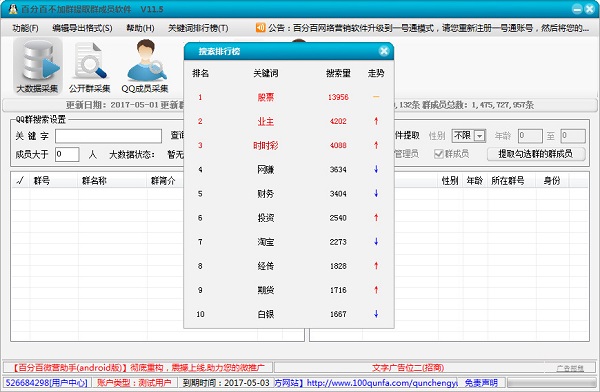The height and width of the screenshot is (392, 600).
Task: Click the 成员大于 member count field
Action: click(67, 154)
